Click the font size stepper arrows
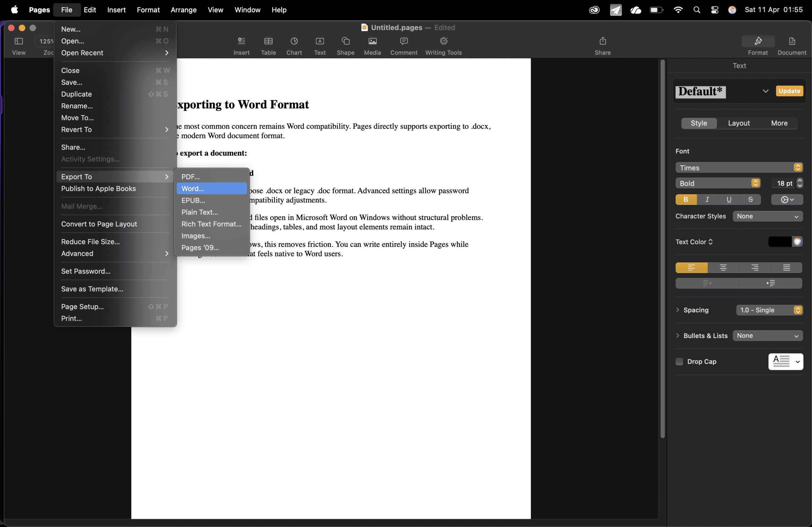Viewport: 812px width, 527px height. pos(799,183)
